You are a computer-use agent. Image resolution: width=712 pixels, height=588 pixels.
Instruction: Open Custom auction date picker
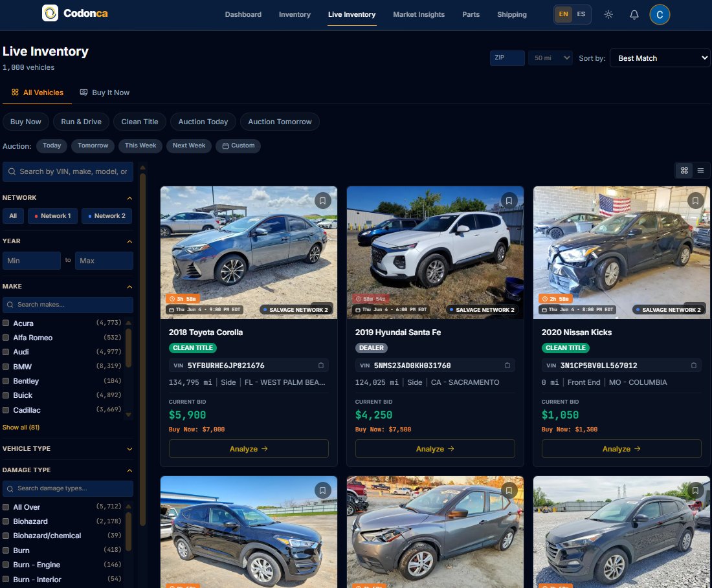[238, 146]
